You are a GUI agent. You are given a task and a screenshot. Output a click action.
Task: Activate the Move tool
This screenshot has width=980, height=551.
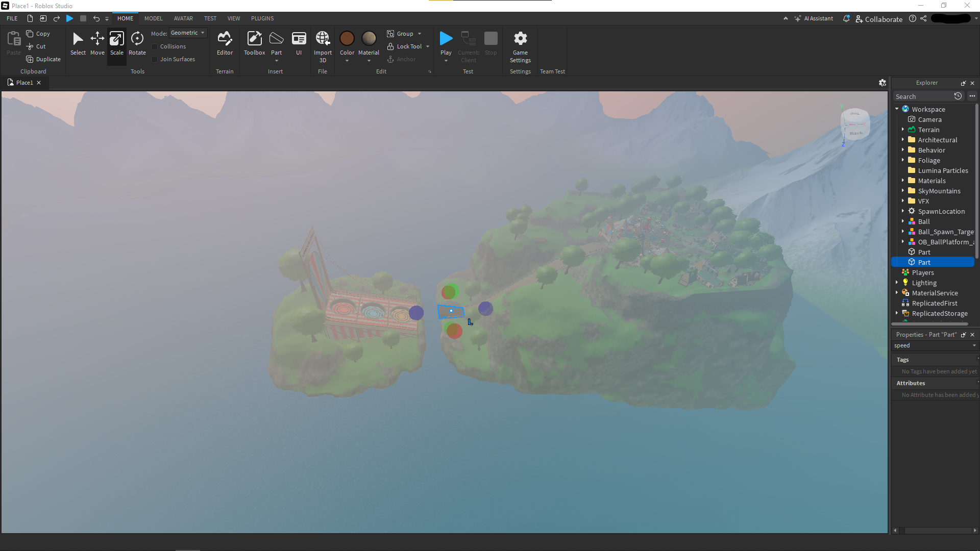tap(97, 43)
